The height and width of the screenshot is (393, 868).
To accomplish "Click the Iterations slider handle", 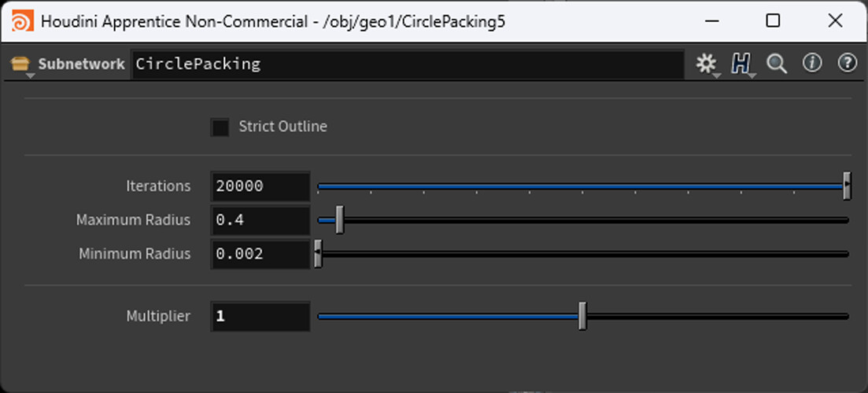I will (x=847, y=186).
